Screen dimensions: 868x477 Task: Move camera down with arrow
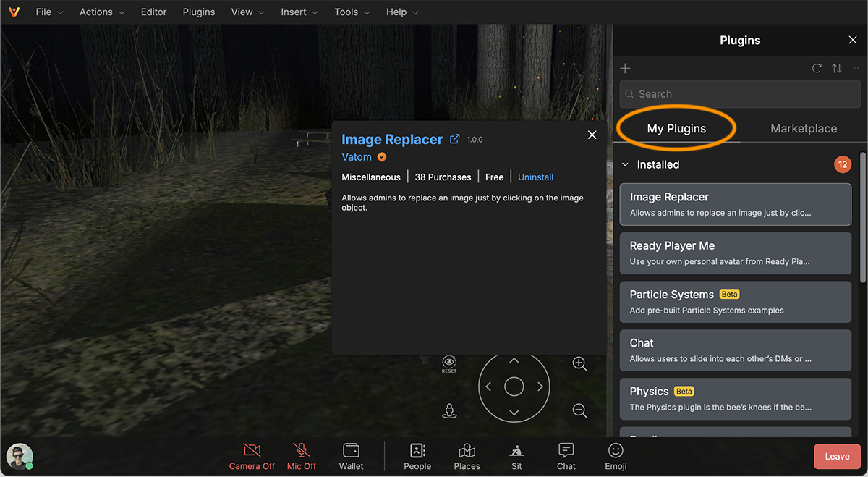tap(514, 413)
